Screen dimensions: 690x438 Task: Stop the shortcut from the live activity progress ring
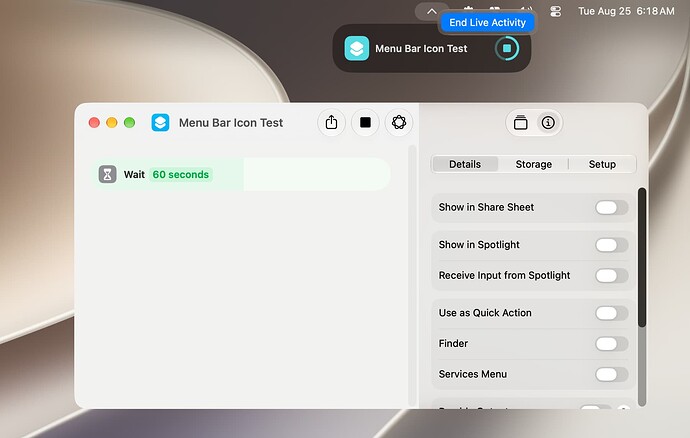tap(507, 48)
